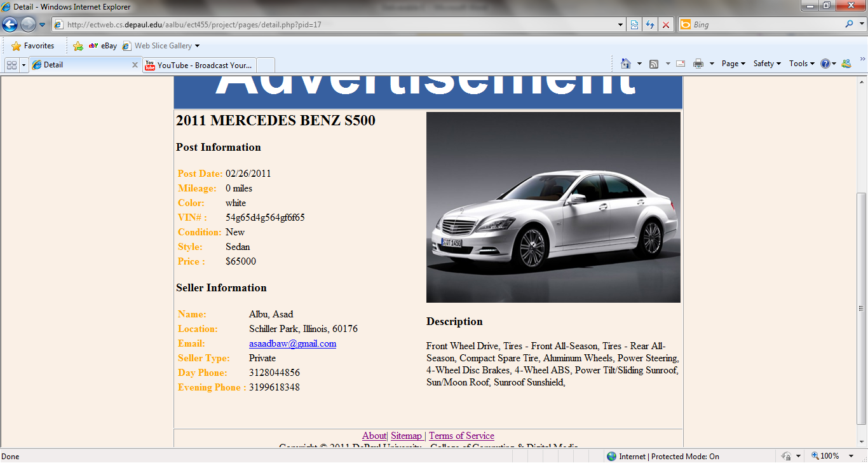Open the zoom level dropdown arrow

click(850, 456)
